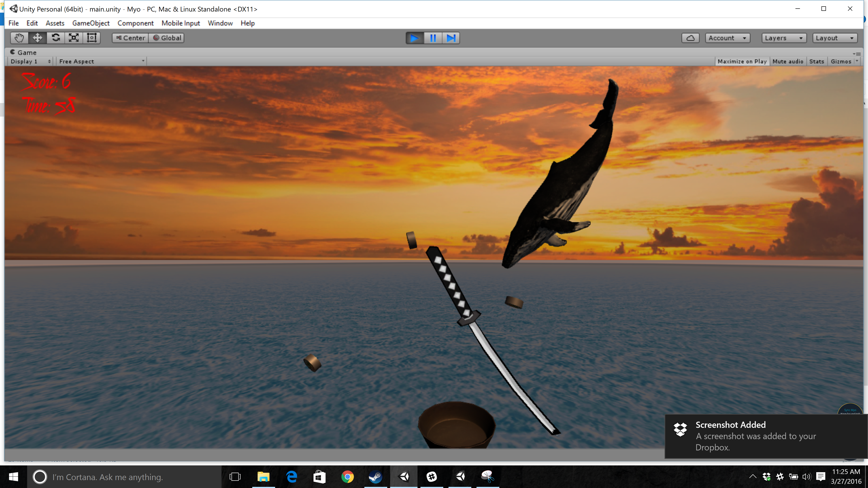Toggle Mute audio in Game view
Viewport: 868px width, 488px height.
coord(788,61)
